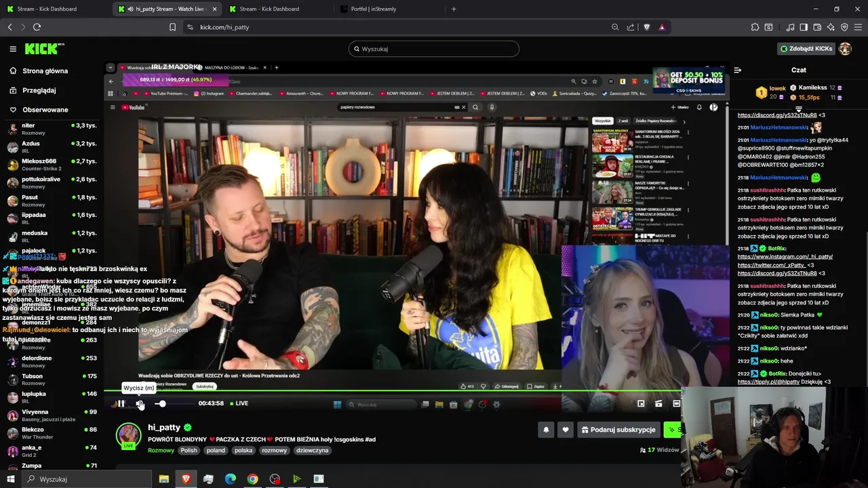Open followed channel Miekosz666
868x488 pixels.
52,165
